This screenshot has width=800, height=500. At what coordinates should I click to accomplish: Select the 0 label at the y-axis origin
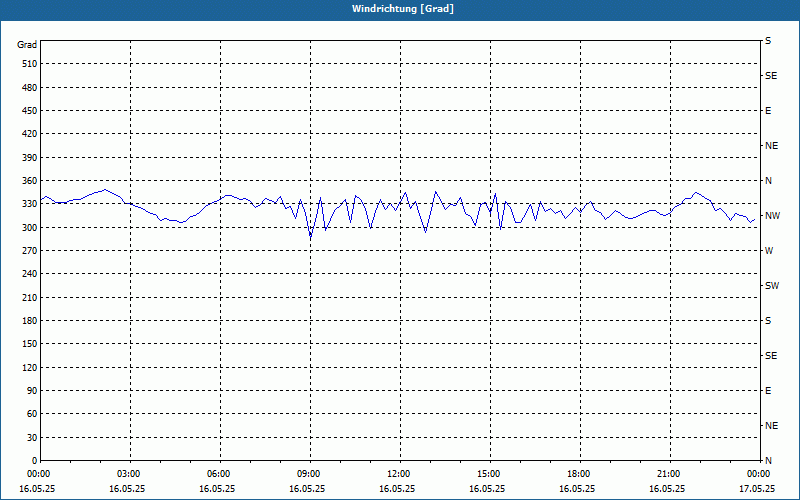click(x=34, y=461)
